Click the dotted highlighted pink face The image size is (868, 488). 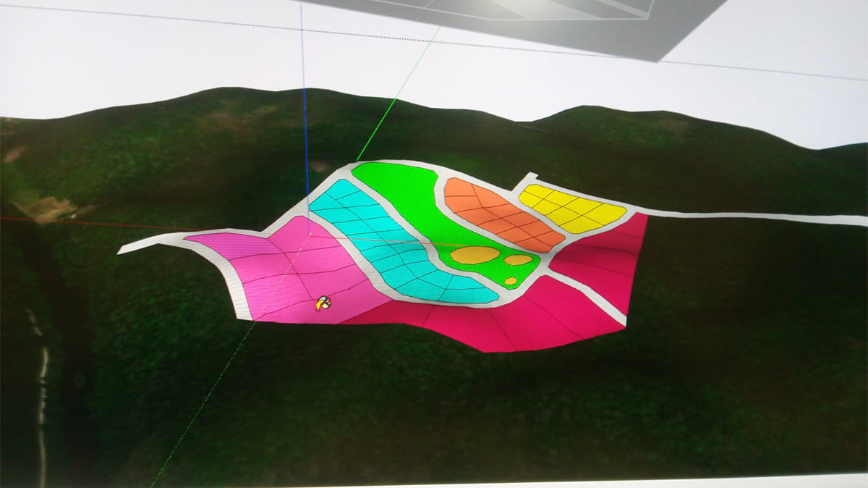[x=230, y=245]
